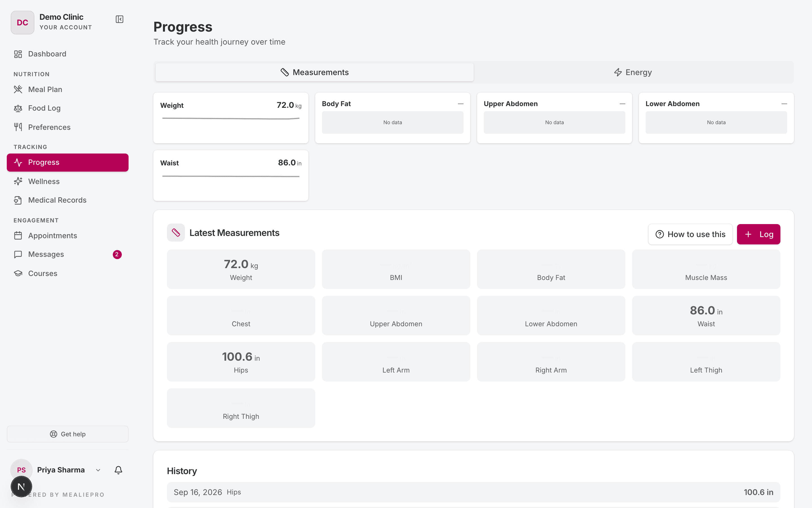
Task: Select the Right Thigh tile
Action: pos(241,408)
